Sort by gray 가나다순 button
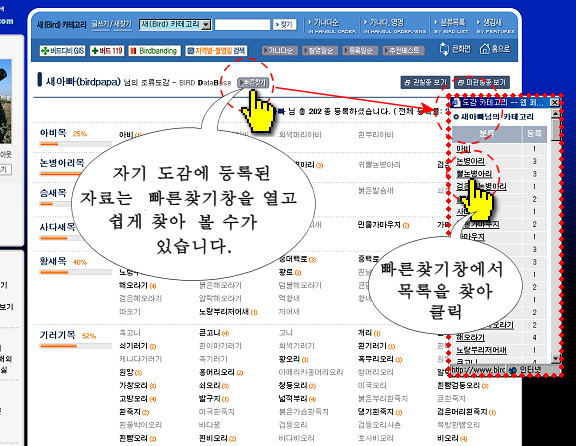This screenshot has width=576, height=446. (x=279, y=50)
